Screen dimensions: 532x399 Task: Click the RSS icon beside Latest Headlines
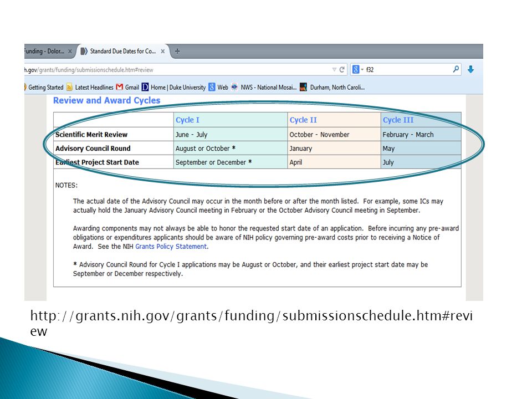70,87
